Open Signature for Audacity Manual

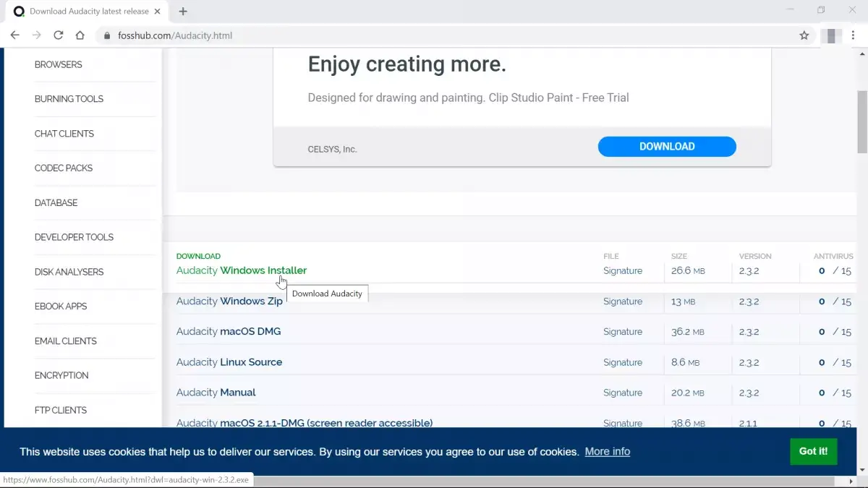point(623,392)
